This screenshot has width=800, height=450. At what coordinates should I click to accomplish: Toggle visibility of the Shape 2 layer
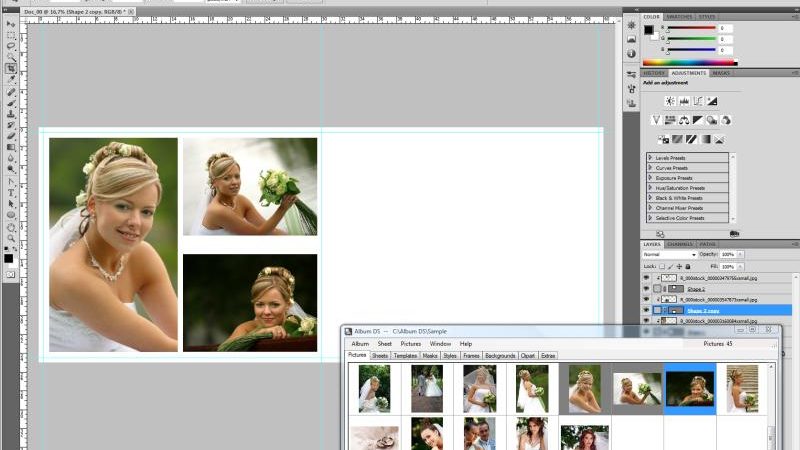(x=646, y=288)
